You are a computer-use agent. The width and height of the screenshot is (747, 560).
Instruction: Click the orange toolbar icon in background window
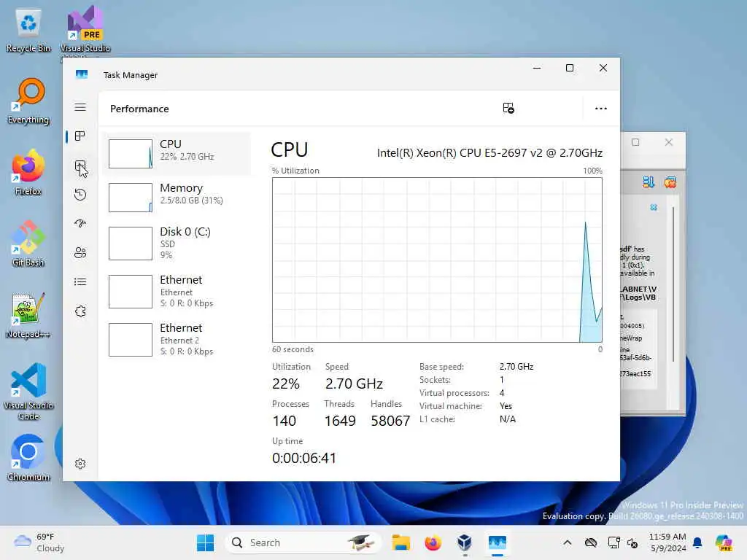click(x=670, y=182)
